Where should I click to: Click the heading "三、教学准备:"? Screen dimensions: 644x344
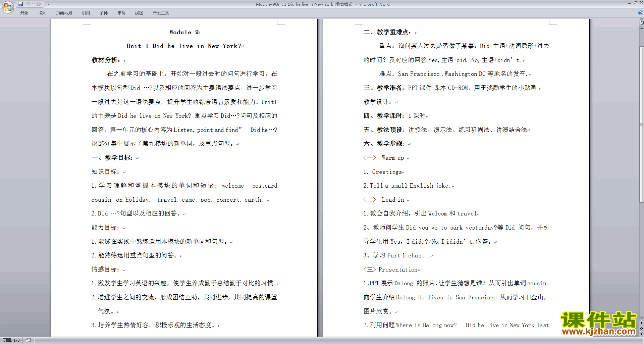[x=383, y=88]
